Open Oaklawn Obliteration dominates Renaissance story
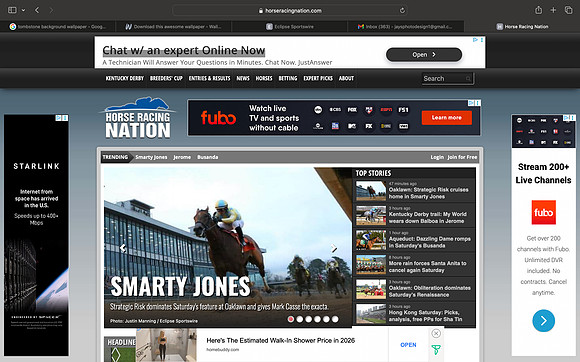Image resolution: width=580 pixels, height=362 pixels. point(429,291)
